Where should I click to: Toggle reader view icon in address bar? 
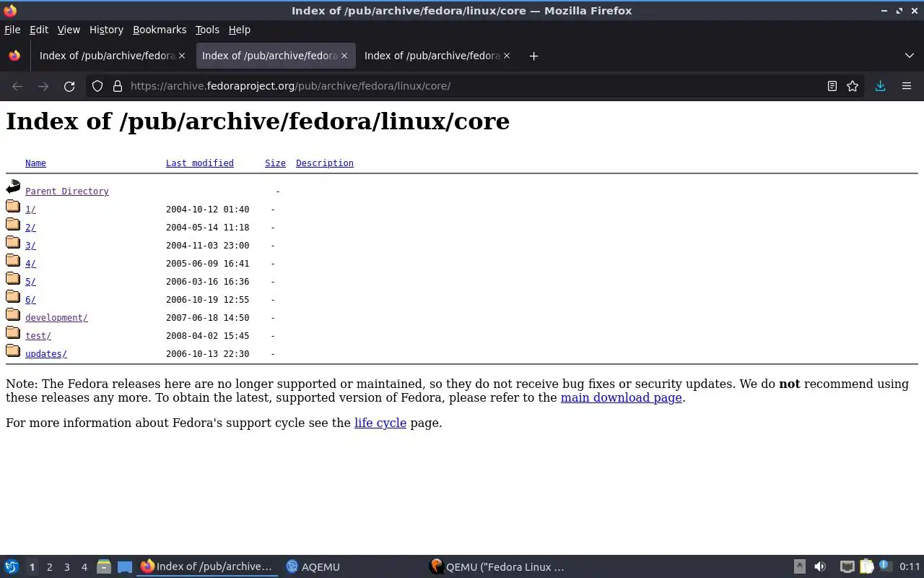[832, 86]
